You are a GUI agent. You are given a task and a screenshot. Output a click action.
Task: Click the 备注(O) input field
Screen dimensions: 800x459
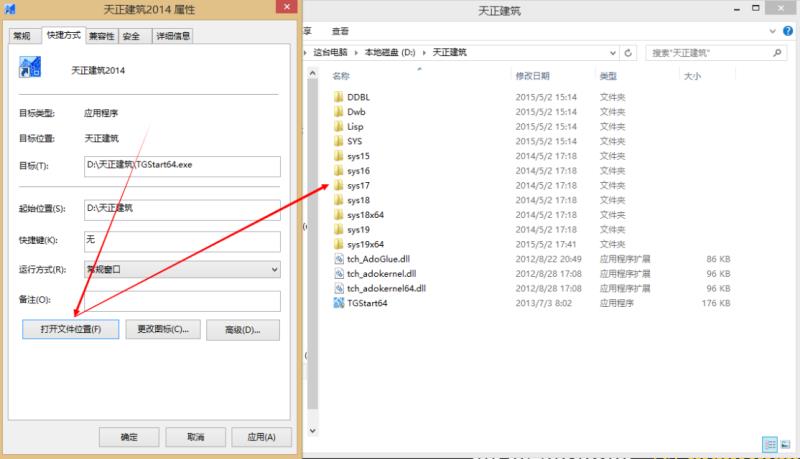point(182,301)
